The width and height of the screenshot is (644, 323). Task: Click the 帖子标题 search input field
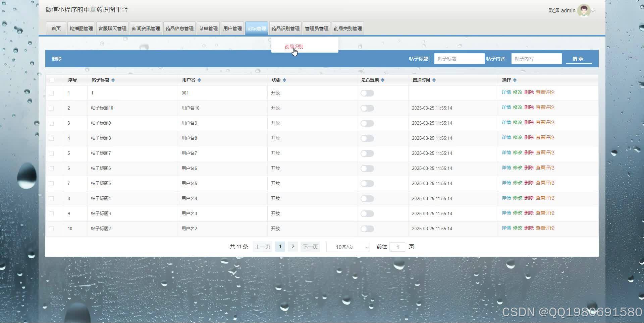[459, 58]
